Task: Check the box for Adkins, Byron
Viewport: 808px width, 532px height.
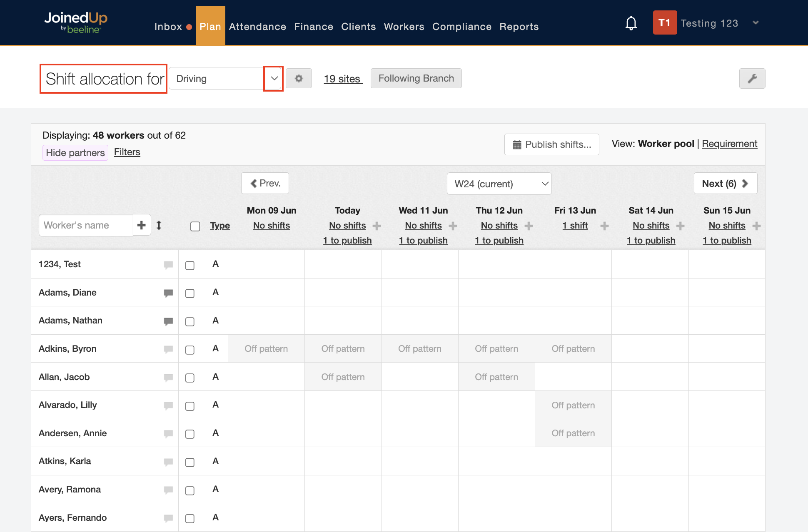Action: (x=190, y=350)
